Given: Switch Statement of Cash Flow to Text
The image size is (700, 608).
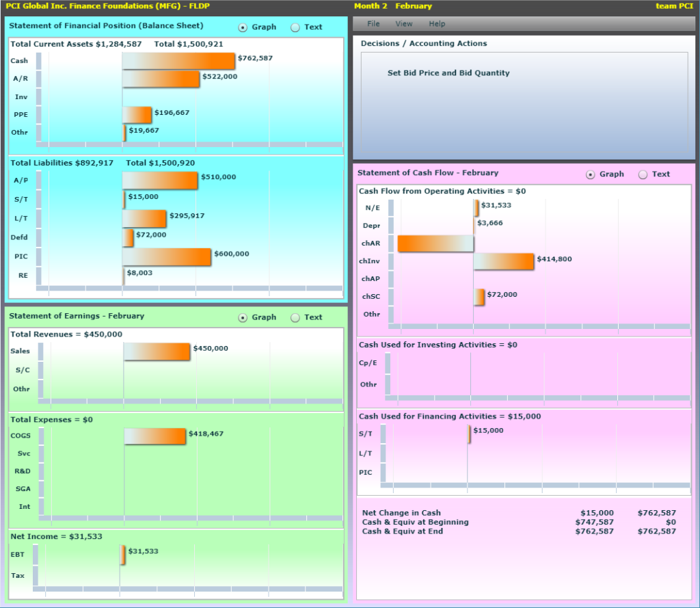Looking at the screenshot, I should pyautogui.click(x=643, y=174).
